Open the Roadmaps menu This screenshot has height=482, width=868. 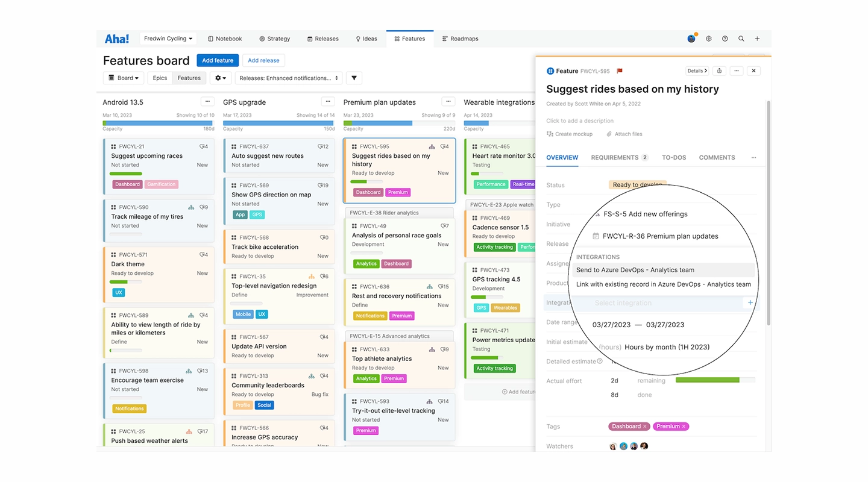(x=461, y=39)
